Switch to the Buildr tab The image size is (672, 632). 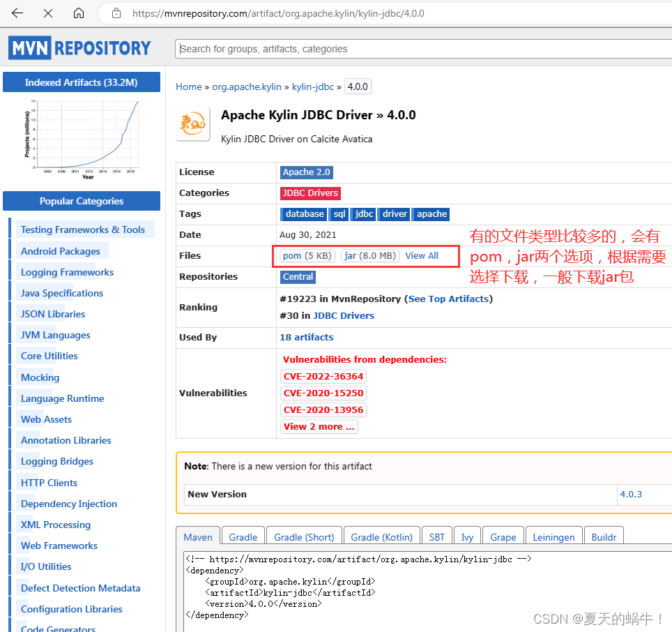pyautogui.click(x=604, y=537)
